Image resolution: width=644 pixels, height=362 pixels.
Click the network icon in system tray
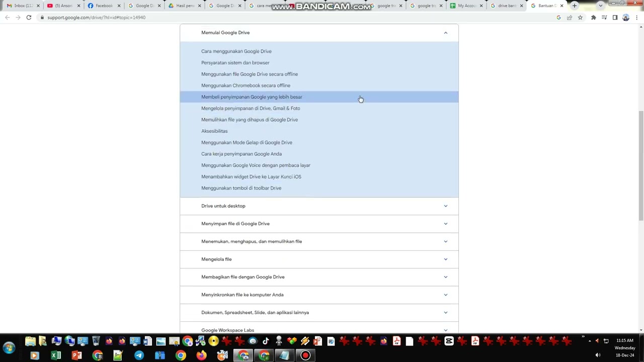coord(606,341)
